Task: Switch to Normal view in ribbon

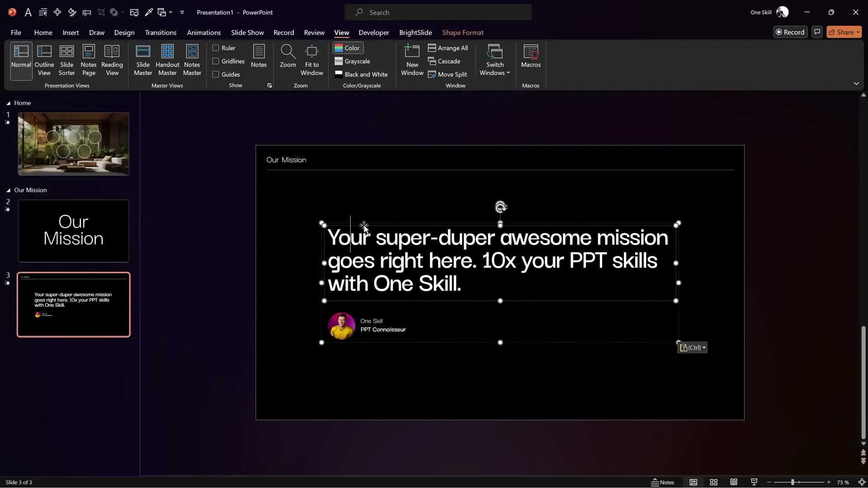Action: click(x=21, y=61)
